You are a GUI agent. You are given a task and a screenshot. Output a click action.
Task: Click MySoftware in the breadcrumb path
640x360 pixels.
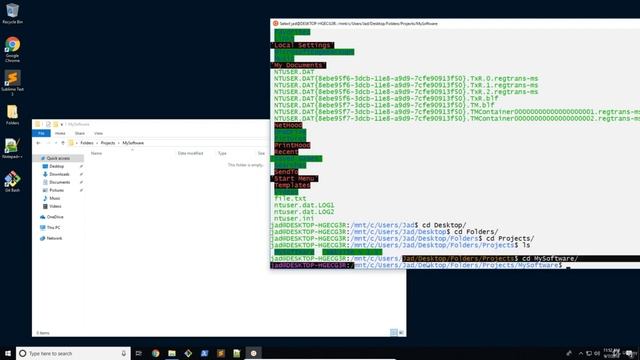click(x=133, y=143)
